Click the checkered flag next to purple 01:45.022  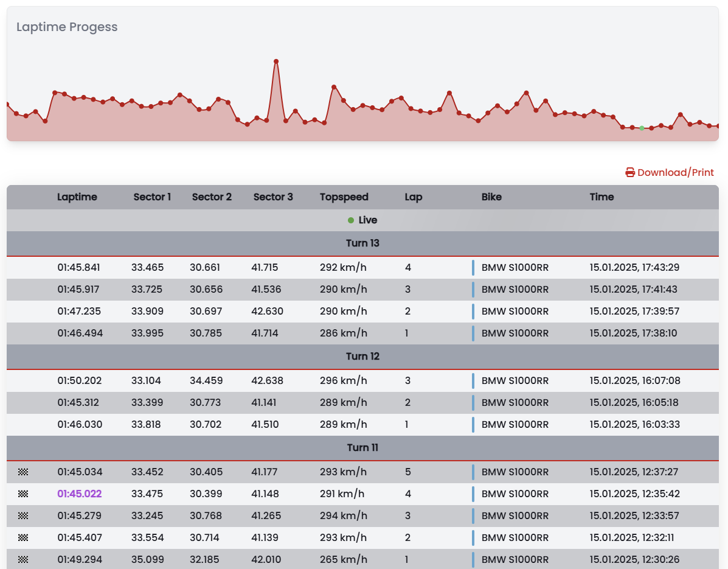[x=23, y=494]
